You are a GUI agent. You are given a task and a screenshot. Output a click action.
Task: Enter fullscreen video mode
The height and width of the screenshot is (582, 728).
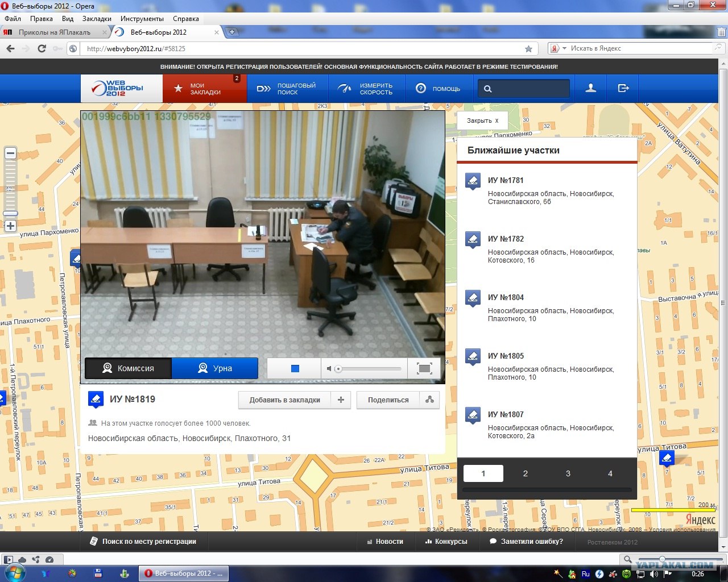click(x=424, y=368)
